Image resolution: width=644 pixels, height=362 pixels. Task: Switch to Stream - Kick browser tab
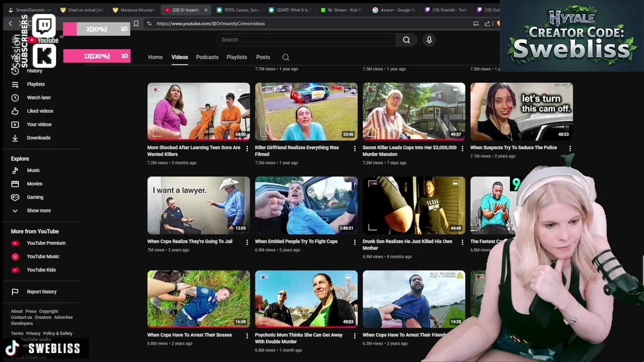click(x=343, y=10)
